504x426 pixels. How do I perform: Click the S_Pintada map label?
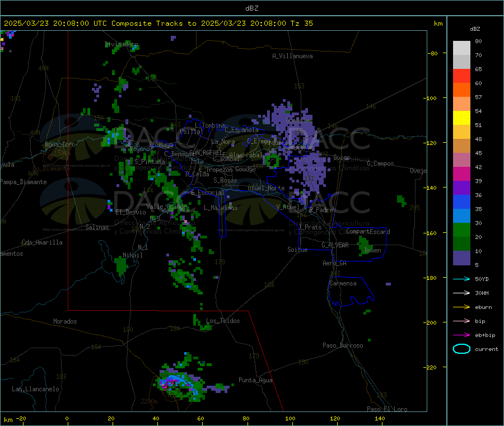[x=150, y=162]
